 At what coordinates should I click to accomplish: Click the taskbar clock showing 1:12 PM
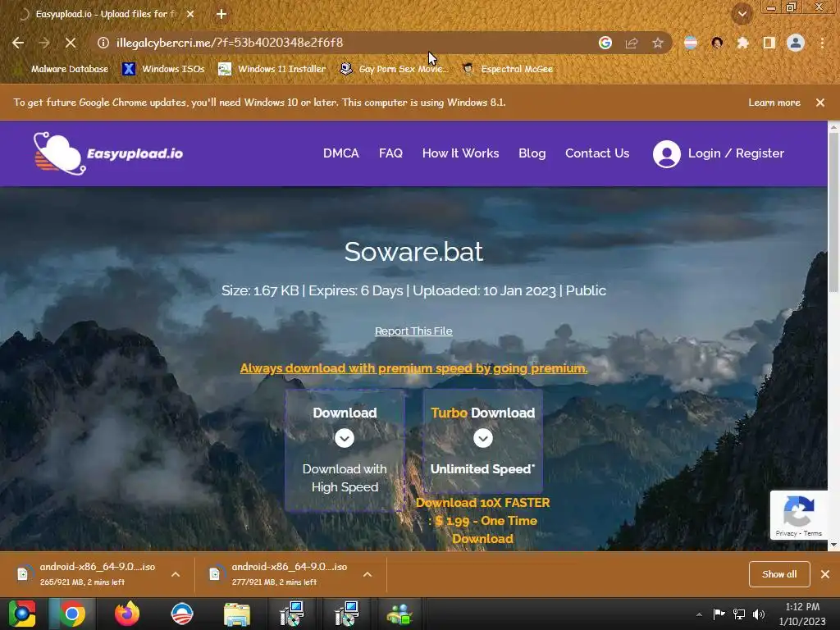[x=802, y=614]
